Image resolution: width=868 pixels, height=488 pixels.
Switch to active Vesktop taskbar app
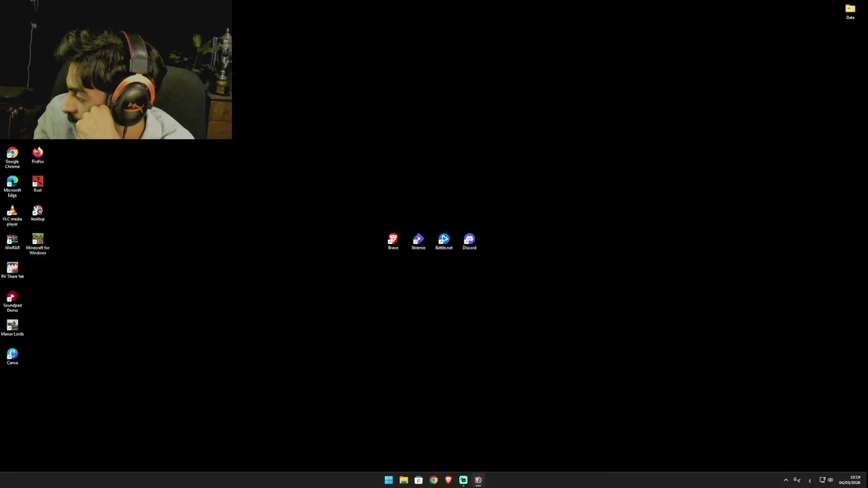pyautogui.click(x=478, y=480)
